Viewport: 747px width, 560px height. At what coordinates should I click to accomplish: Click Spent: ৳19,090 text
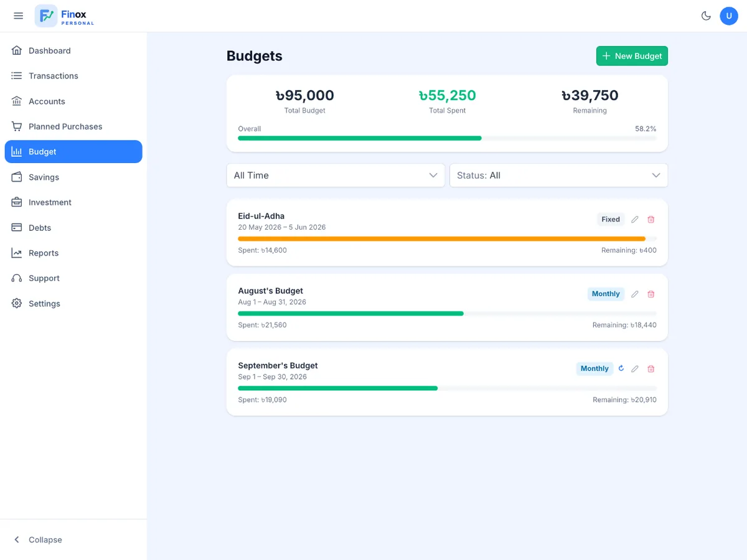263,399
